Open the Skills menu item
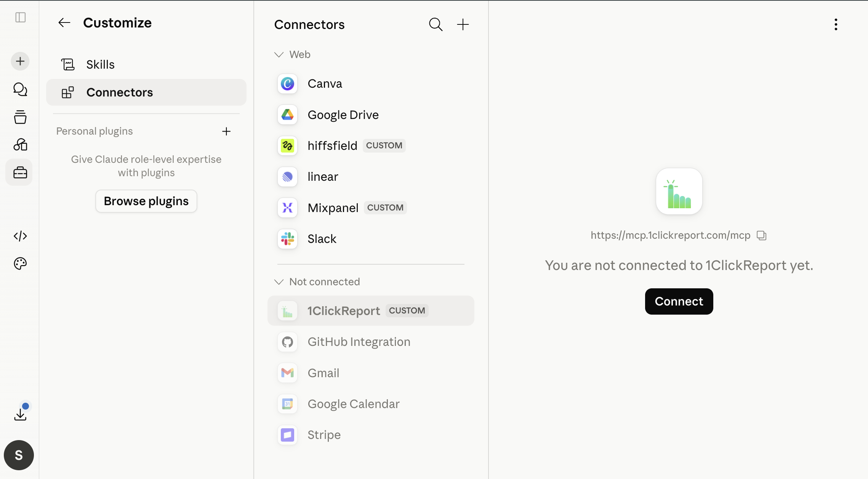 coord(146,64)
